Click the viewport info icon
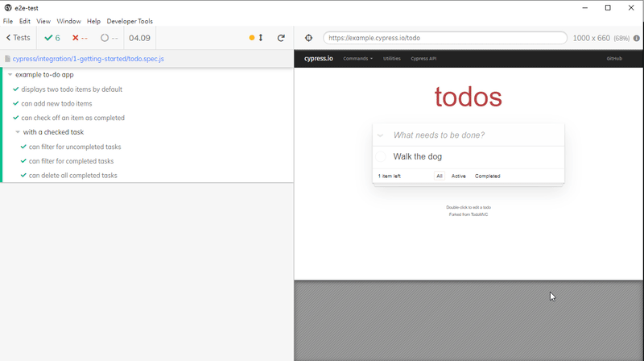644x361 pixels. (638, 38)
